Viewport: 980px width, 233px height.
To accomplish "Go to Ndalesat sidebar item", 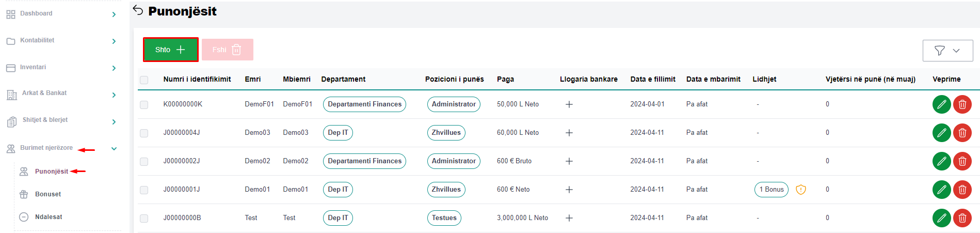I will click(49, 217).
